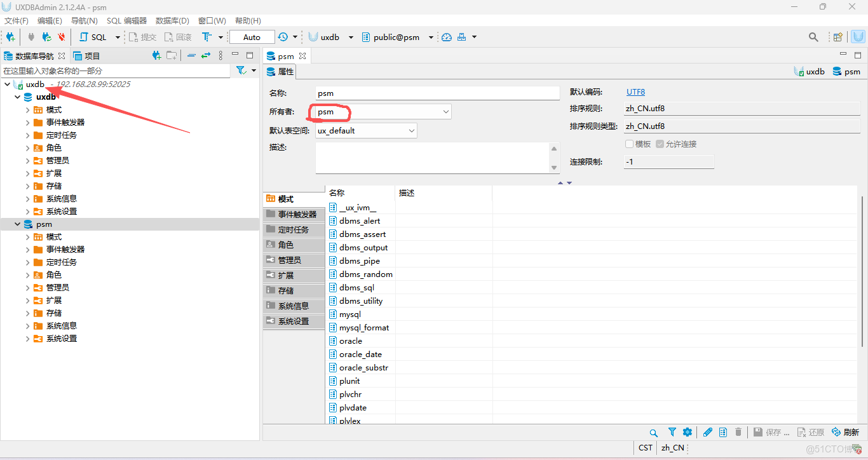Click the new folder icon in navigator panel

tap(172, 56)
